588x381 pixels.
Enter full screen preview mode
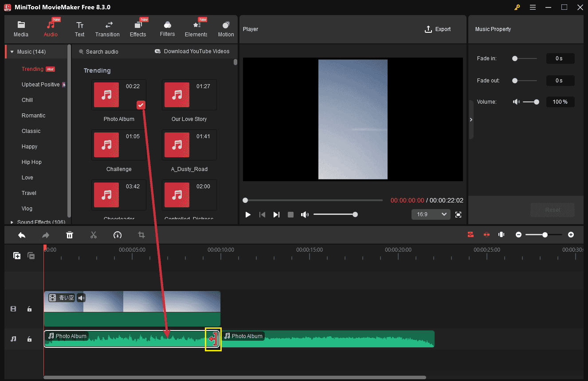pos(459,215)
